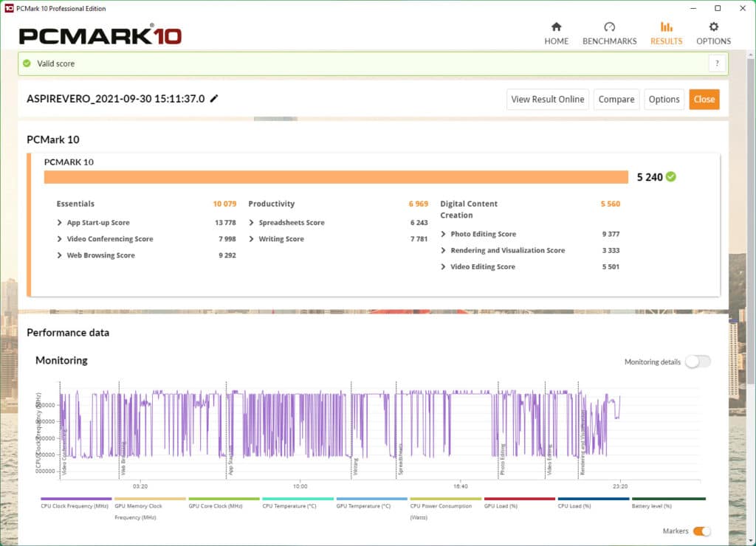Click the Photo Editing value 9 377
756x546 pixels.
pyautogui.click(x=611, y=234)
